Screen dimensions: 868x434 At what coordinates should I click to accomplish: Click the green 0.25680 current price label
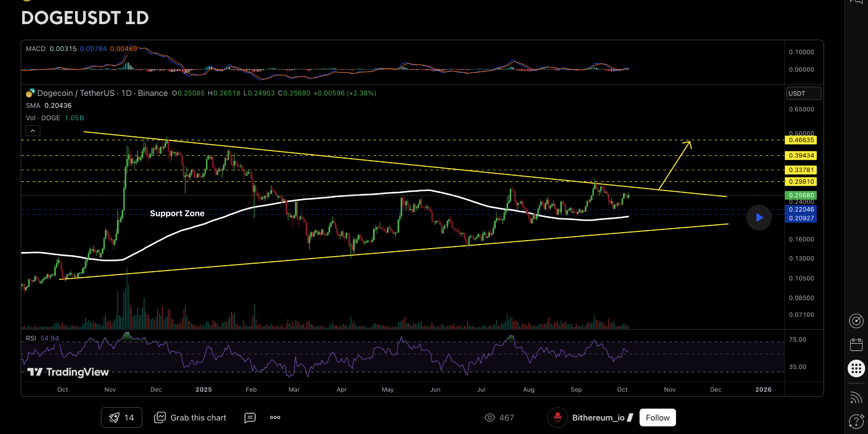tap(801, 195)
